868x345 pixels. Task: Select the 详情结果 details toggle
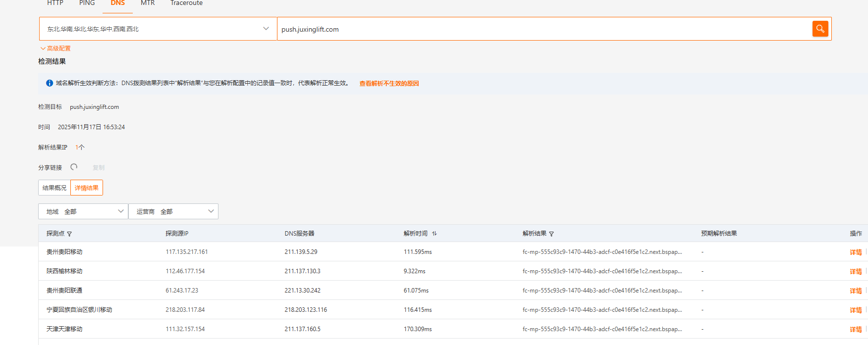coord(87,188)
